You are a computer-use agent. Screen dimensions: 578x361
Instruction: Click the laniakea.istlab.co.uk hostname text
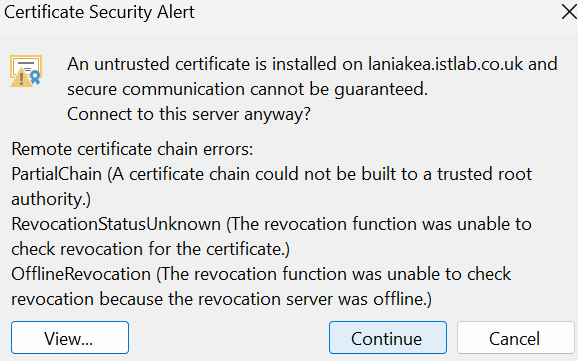pos(445,64)
